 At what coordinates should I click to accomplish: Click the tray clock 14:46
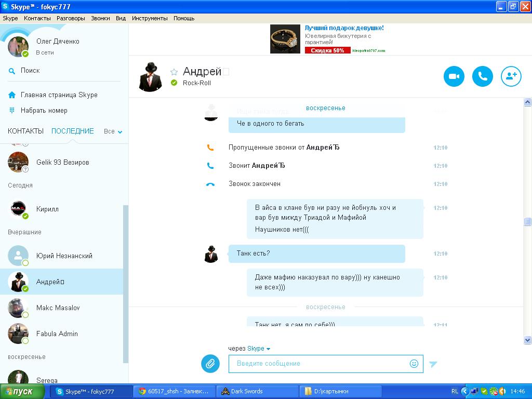tap(518, 392)
